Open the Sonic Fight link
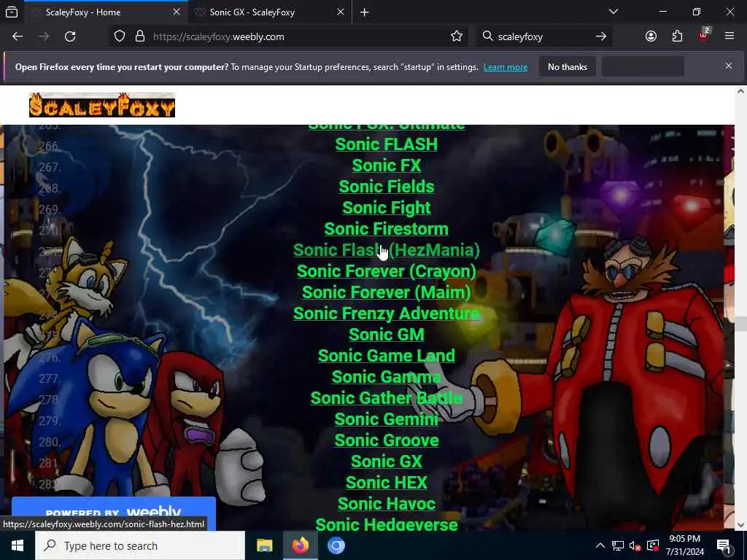The image size is (747, 560). point(387,208)
